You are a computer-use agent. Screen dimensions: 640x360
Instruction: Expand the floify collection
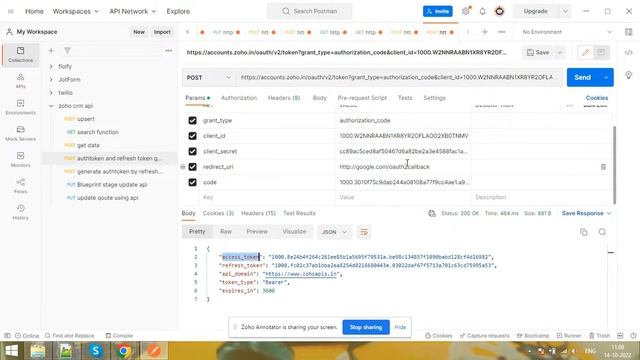pyautogui.click(x=51, y=66)
